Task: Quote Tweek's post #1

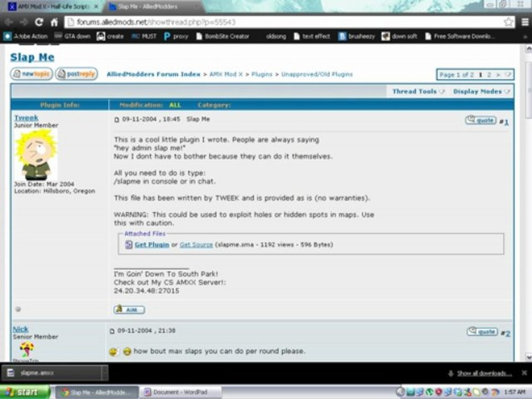Action: coord(481,120)
